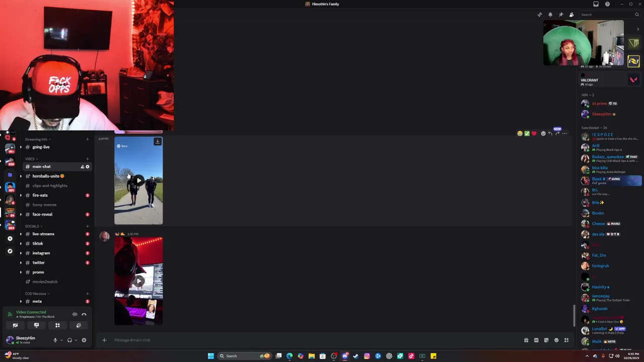Screen dimensions: 644x362
Task: Toggle the member list icon
Action: (572, 15)
